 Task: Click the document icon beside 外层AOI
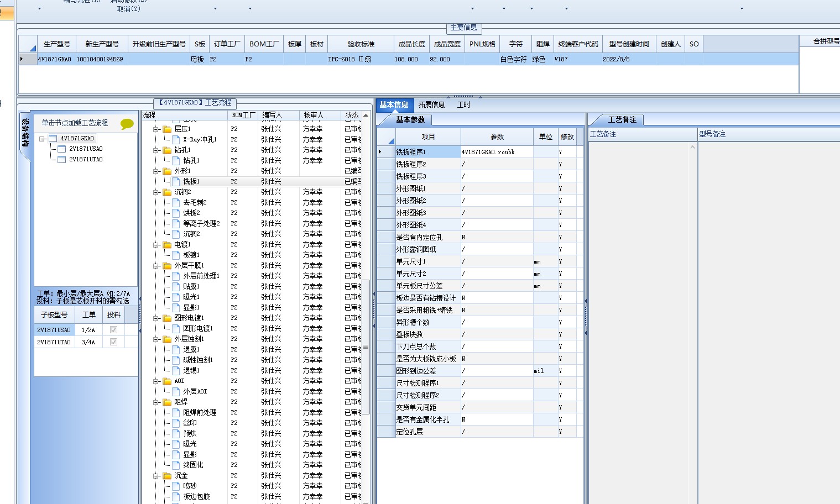point(176,391)
